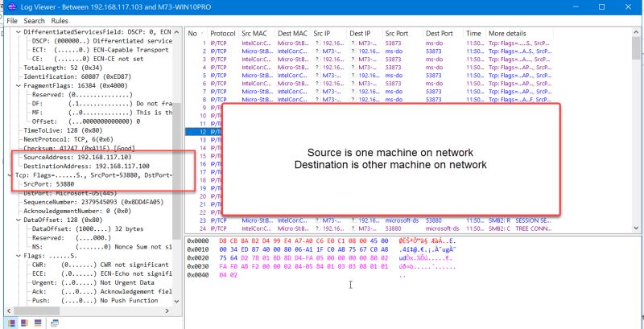Image resolution: width=644 pixels, height=329 pixels.
Task: Click the tree panel vertical scrollbar thumb
Action: [x=176, y=171]
